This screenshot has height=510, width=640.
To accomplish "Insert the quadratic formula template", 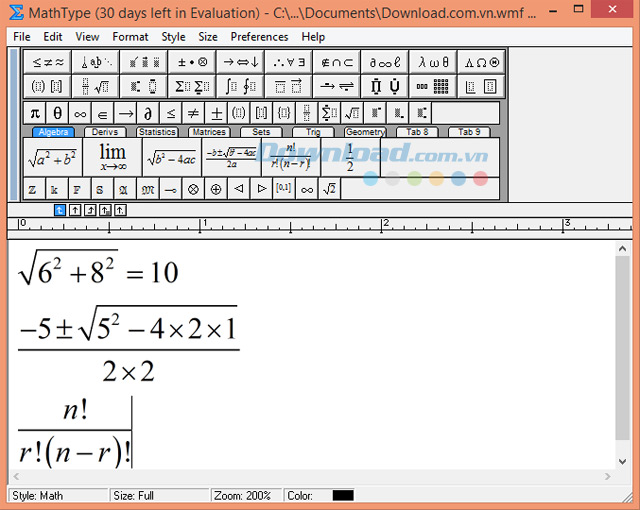I will pos(231,157).
